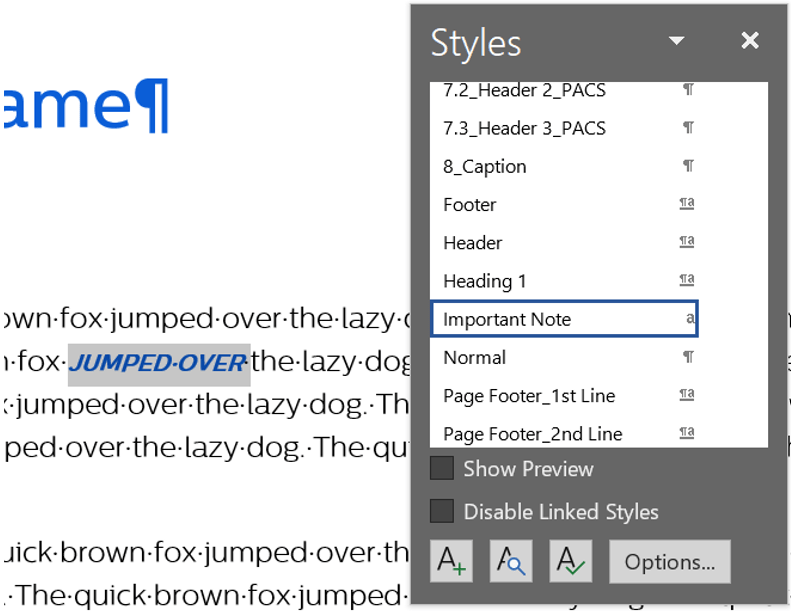
Task: Apply the Page Footer_1st Line style
Action: coord(529,396)
